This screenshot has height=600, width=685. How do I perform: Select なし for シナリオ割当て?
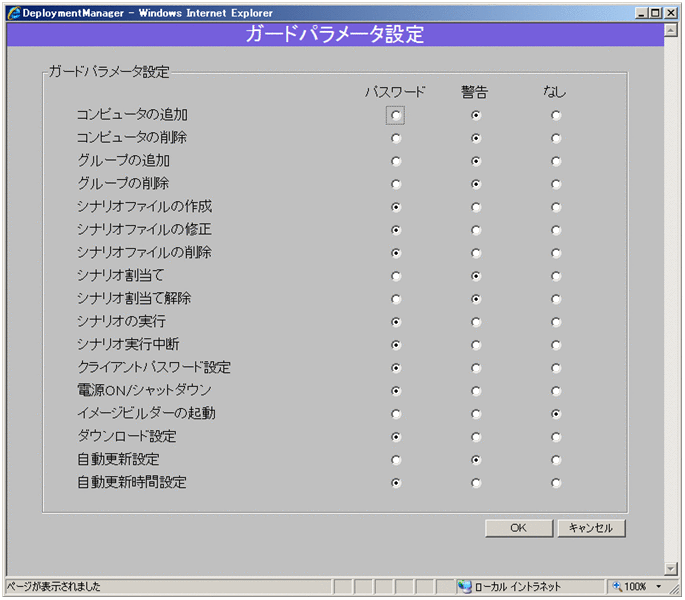coord(556,276)
